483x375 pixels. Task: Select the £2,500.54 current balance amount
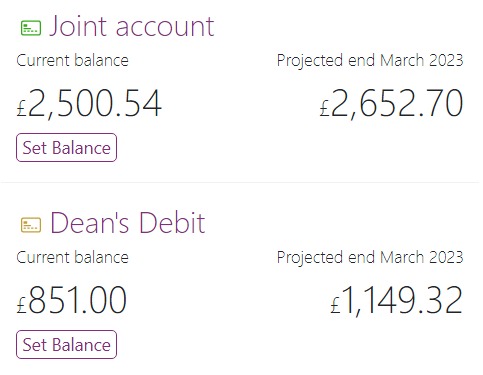point(89,104)
